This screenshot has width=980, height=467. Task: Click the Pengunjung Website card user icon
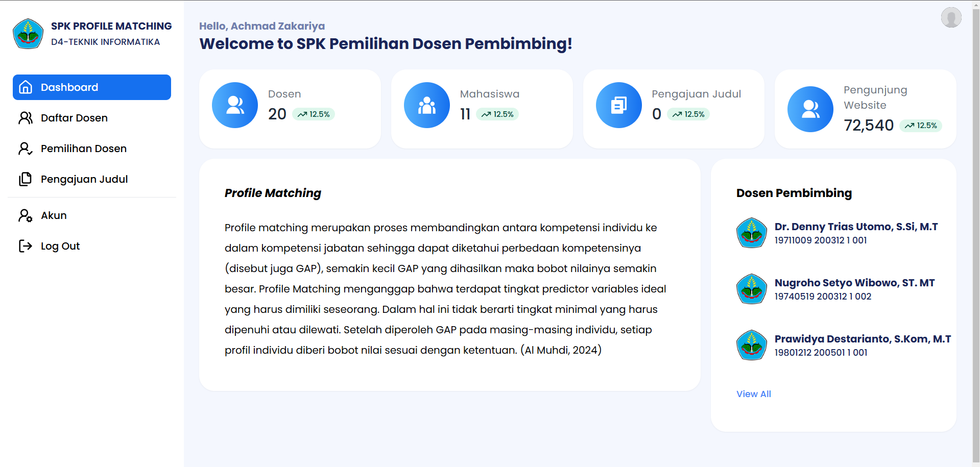pos(810,109)
